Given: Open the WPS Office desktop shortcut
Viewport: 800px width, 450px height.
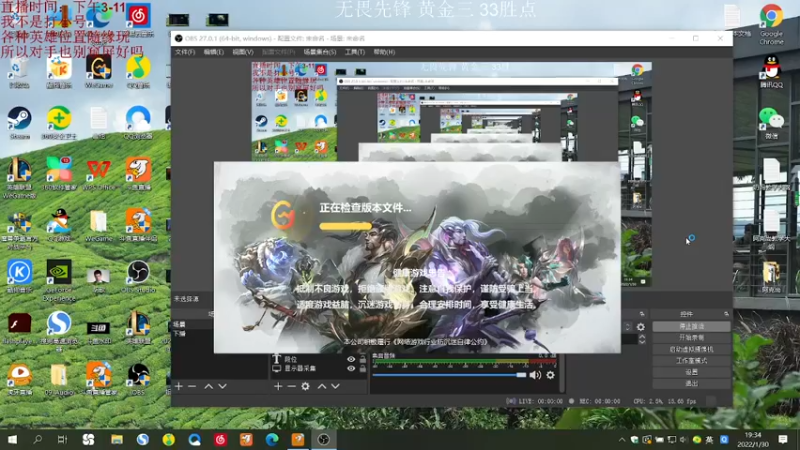Looking at the screenshot, I should 98,174.
